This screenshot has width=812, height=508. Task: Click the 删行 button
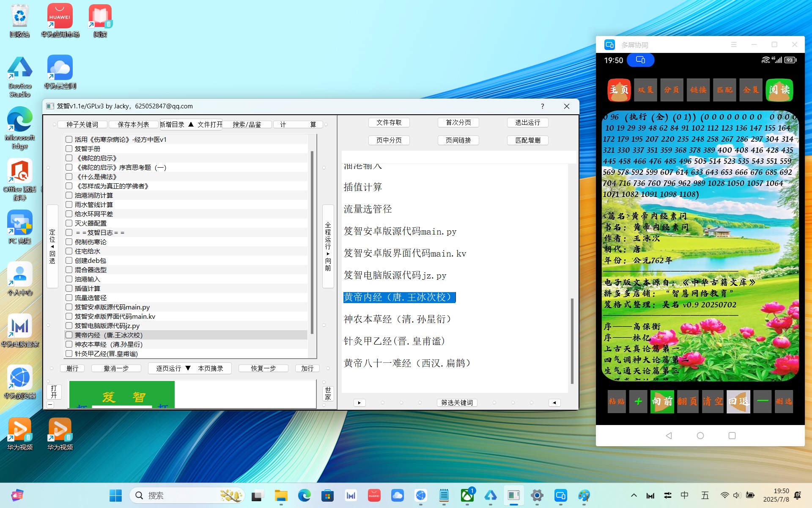72,368
